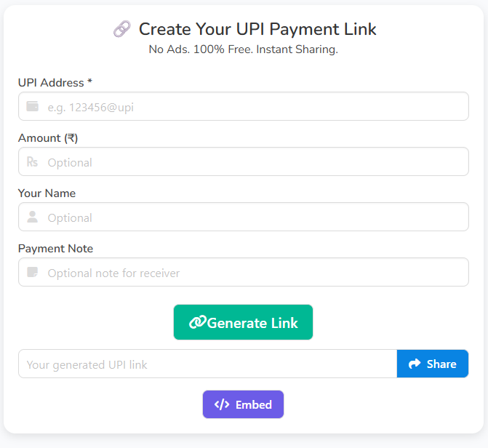Click the Payment Note label
The height and width of the screenshot is (448, 488).
point(55,249)
